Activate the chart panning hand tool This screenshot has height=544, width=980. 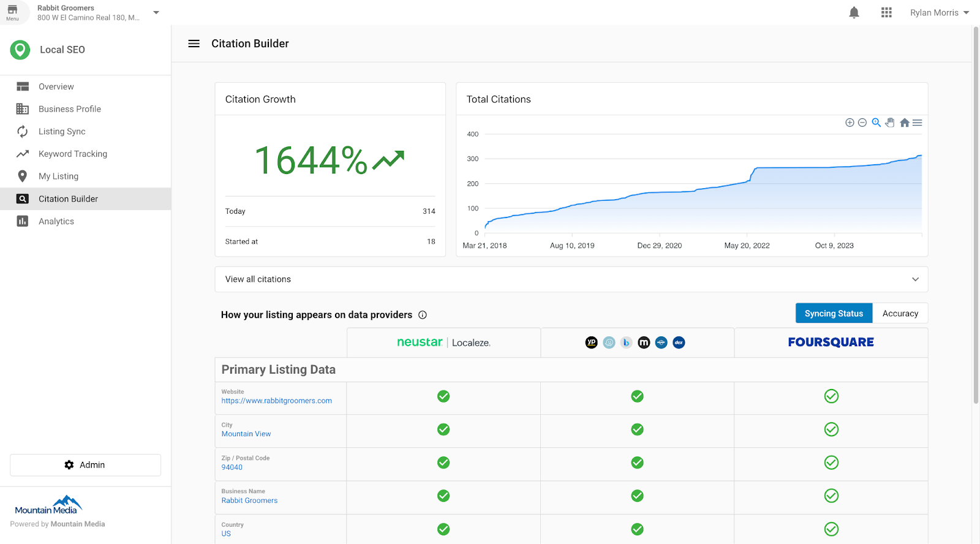tap(890, 123)
